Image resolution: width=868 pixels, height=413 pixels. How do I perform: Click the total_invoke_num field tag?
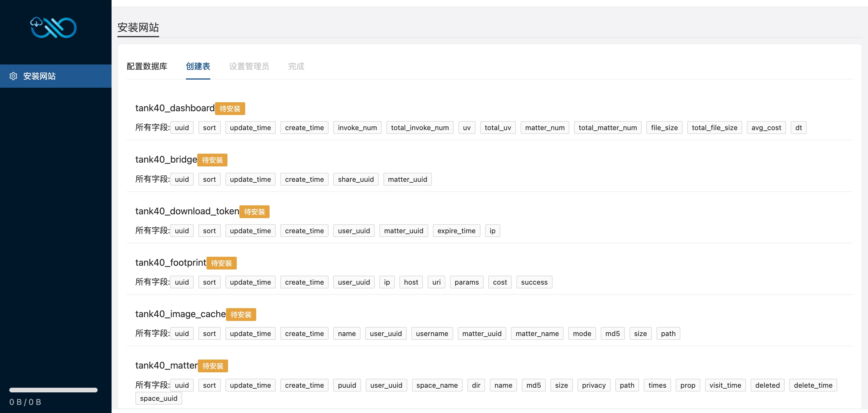(420, 128)
